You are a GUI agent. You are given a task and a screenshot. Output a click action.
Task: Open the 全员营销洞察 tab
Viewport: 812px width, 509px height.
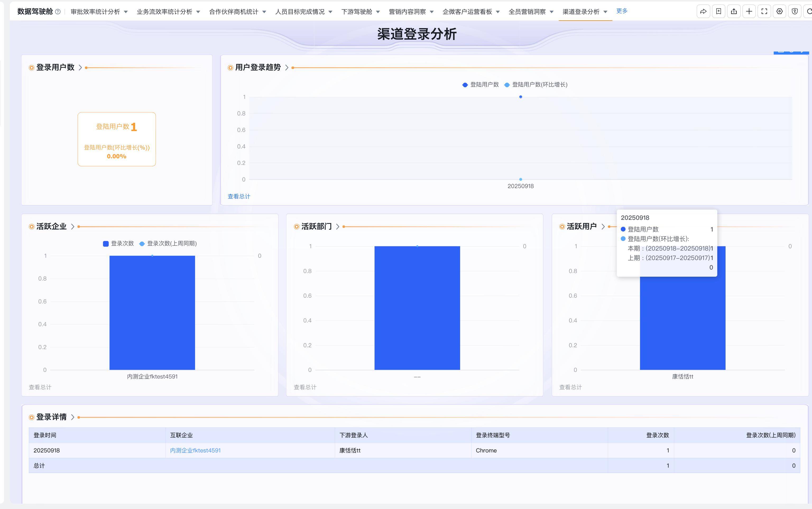point(527,12)
